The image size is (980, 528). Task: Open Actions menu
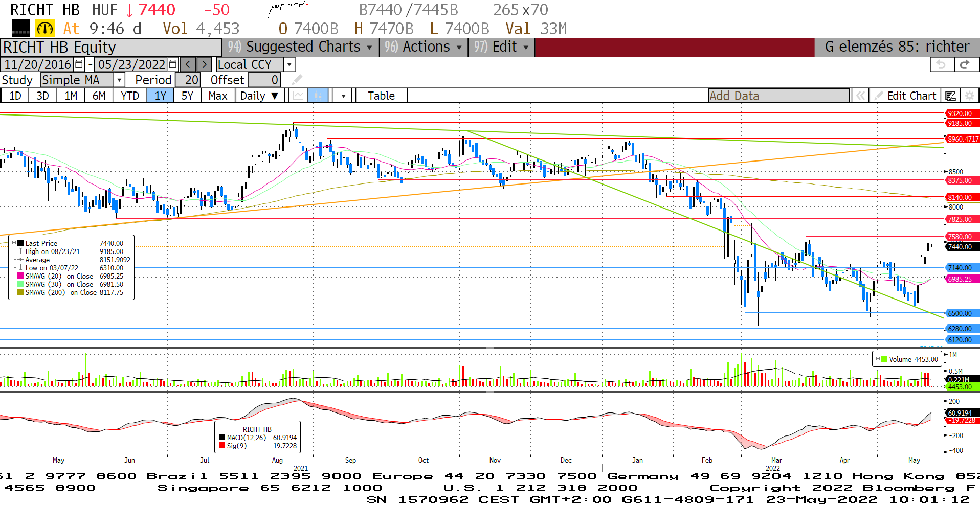coord(424,47)
